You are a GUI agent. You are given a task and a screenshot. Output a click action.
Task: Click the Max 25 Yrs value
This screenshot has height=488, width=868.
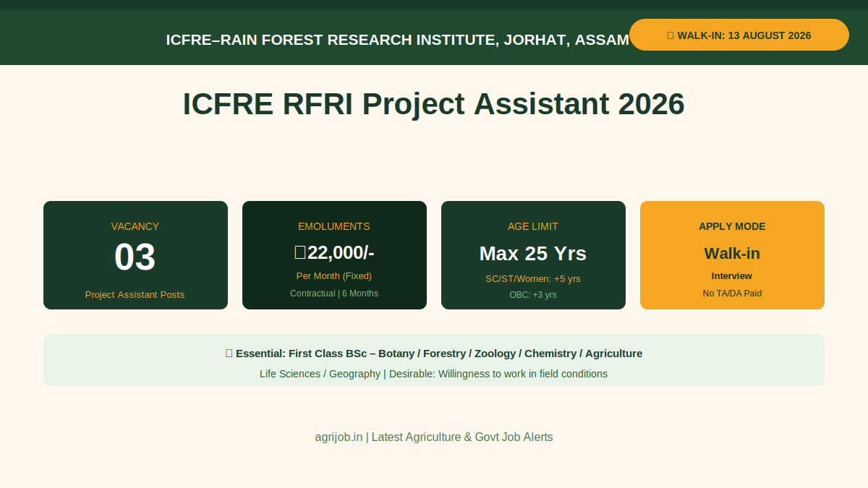click(x=533, y=254)
